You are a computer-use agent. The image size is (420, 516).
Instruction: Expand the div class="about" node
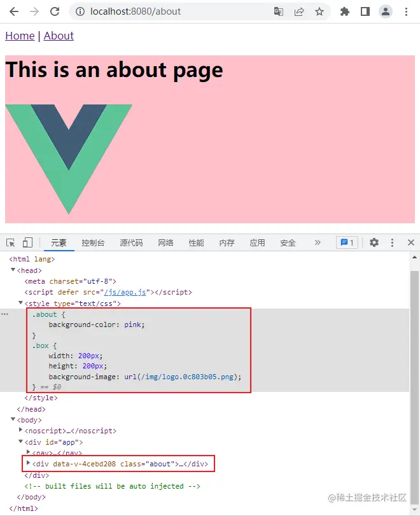pos(28,463)
